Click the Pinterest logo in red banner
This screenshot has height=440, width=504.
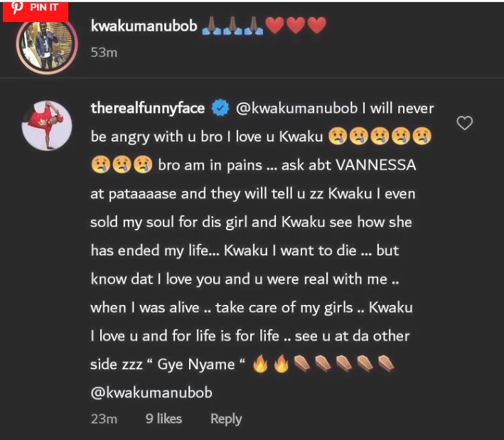click(x=17, y=8)
